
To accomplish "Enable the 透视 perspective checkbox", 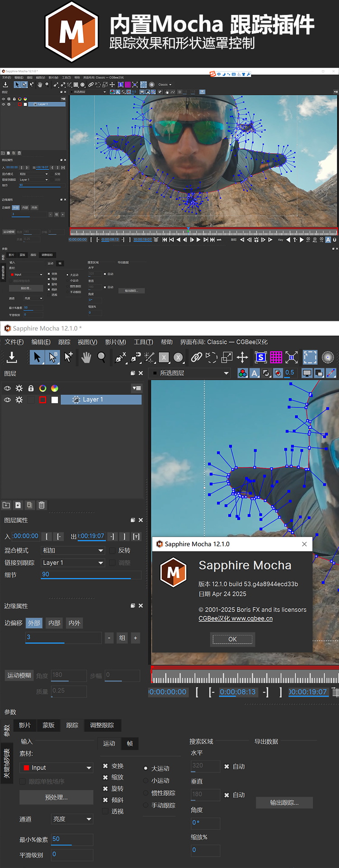I will coord(105,811).
